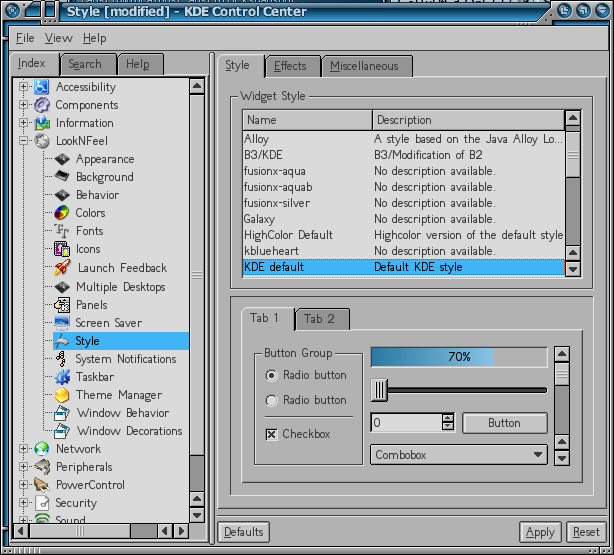Click the Name column header

tap(307, 120)
